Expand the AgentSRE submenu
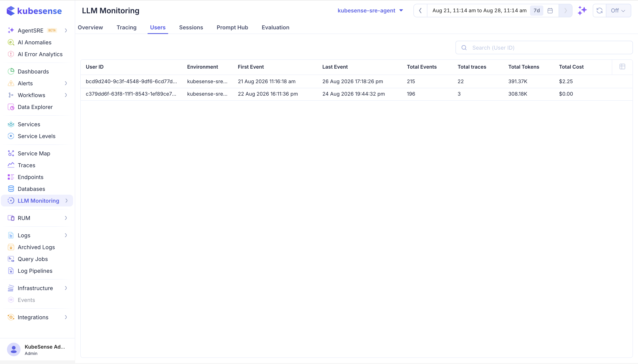Screen dimensions: 638x364 (66, 30)
